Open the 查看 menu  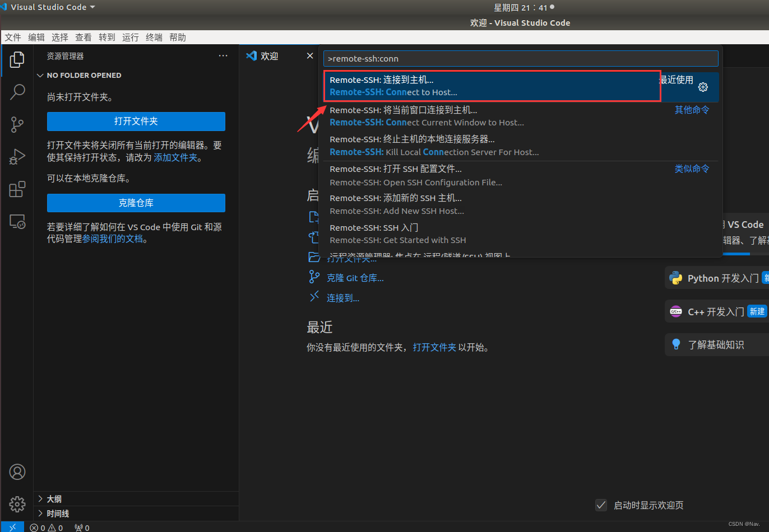click(x=84, y=38)
